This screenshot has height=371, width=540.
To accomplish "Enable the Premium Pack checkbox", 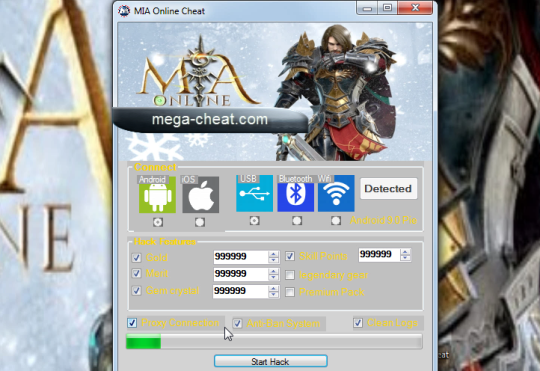I will pyautogui.click(x=290, y=292).
